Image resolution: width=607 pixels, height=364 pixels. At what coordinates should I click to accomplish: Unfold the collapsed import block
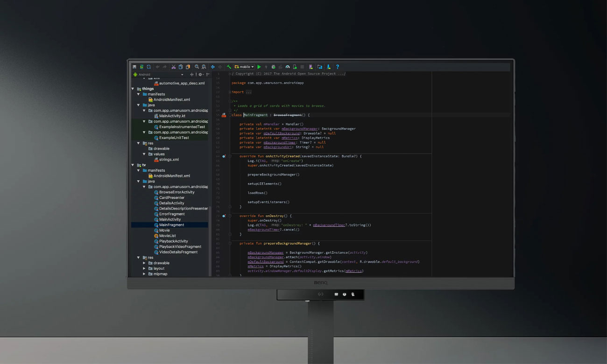click(230, 92)
